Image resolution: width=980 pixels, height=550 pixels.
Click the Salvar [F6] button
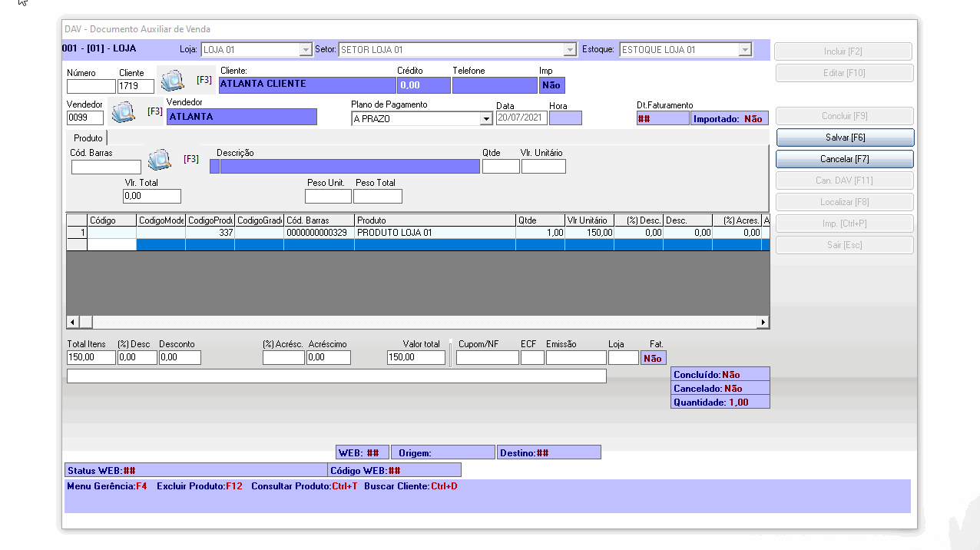point(845,137)
